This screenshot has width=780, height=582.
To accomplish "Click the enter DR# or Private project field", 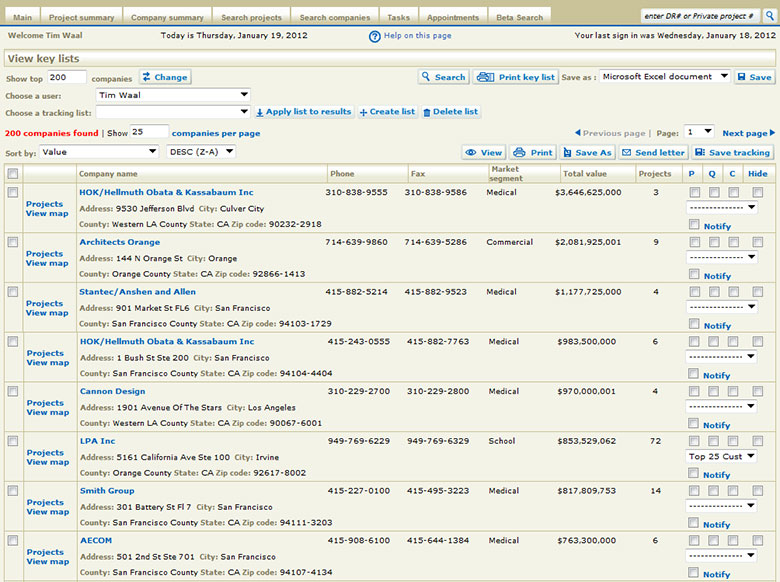I will 700,16.
